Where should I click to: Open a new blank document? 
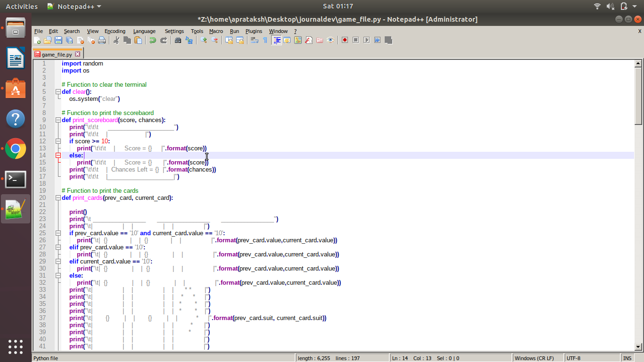(37, 40)
